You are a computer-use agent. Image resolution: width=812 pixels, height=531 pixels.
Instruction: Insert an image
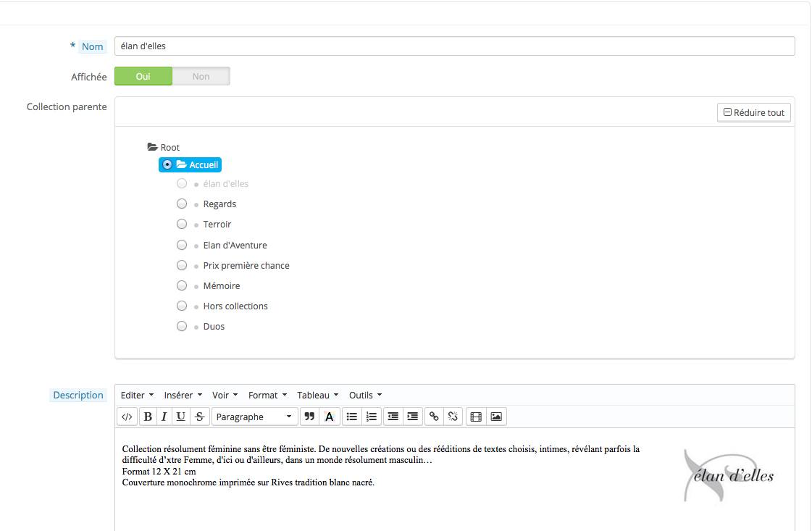click(x=496, y=417)
